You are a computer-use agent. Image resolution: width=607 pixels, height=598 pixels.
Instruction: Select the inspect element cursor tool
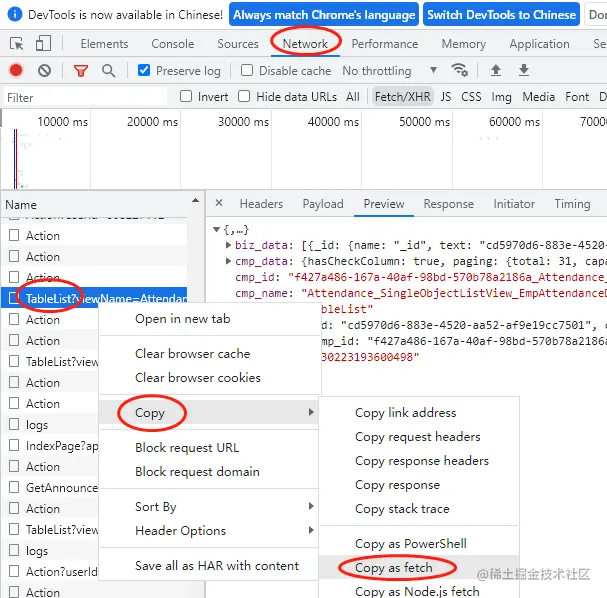click(x=17, y=44)
